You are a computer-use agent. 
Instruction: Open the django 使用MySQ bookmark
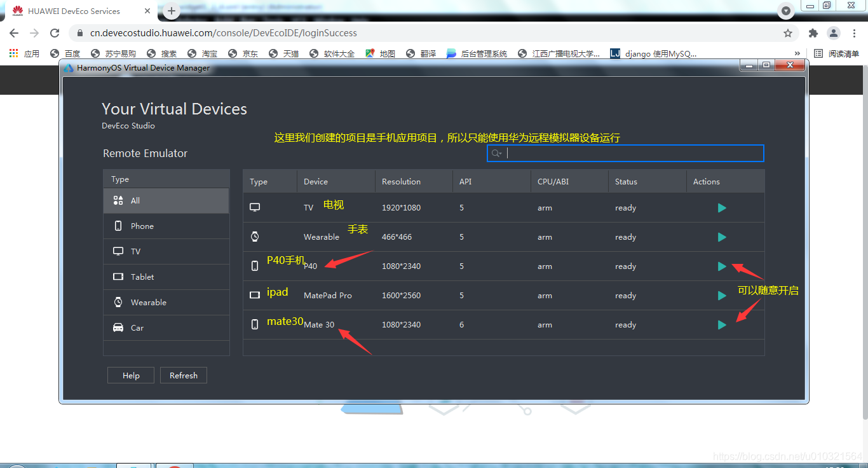[653, 54]
